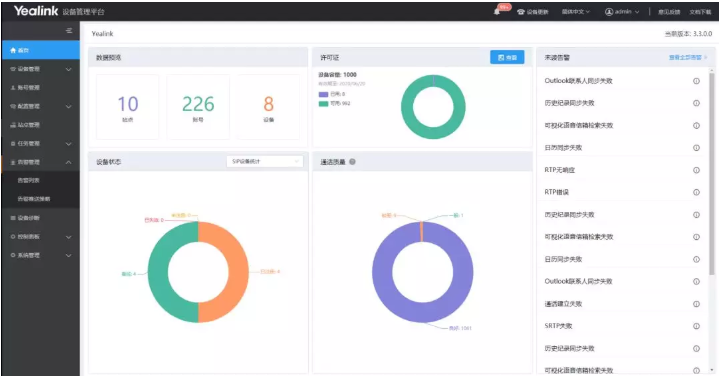Open the SIP设备统计 dropdown in 设备状态 panel
The image size is (725, 376).
coord(264,161)
